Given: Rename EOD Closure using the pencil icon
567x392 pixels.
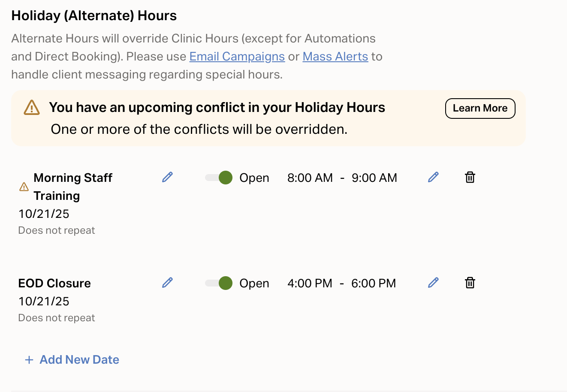Looking at the screenshot, I should click(x=167, y=283).
